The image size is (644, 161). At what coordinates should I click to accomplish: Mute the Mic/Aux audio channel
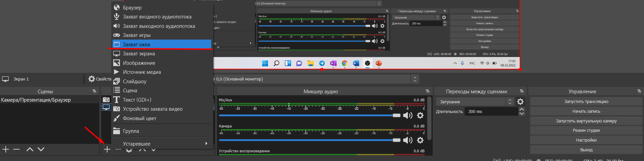407,115
